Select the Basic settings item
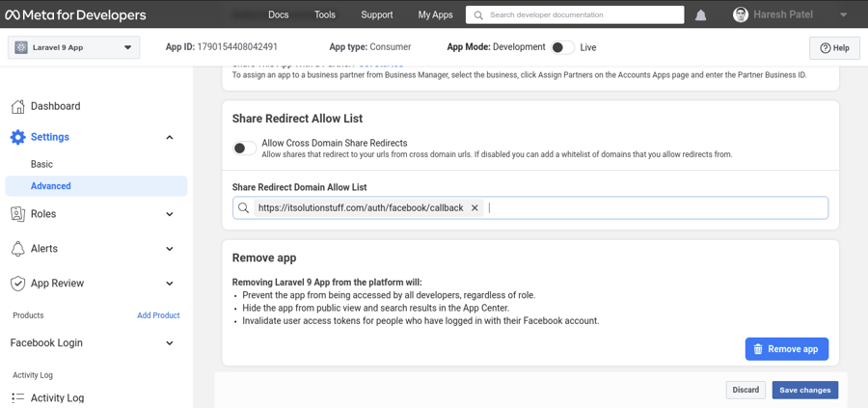Image resolution: width=868 pixels, height=408 pixels. click(x=41, y=164)
